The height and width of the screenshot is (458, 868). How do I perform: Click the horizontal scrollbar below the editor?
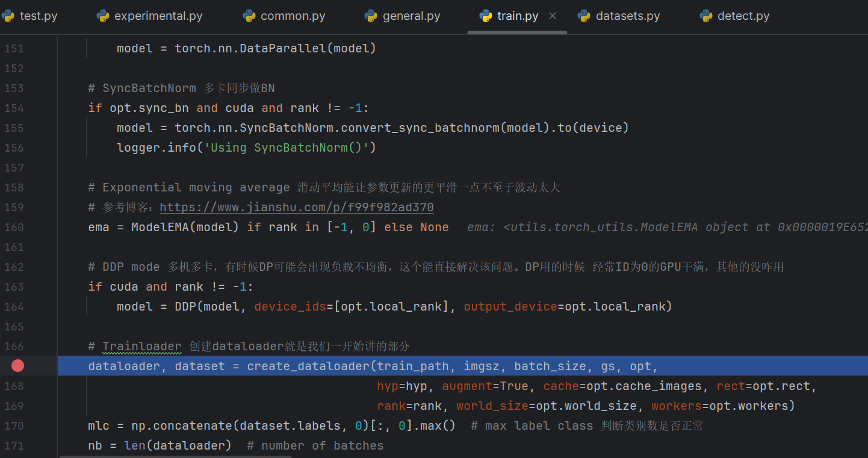[241, 456]
